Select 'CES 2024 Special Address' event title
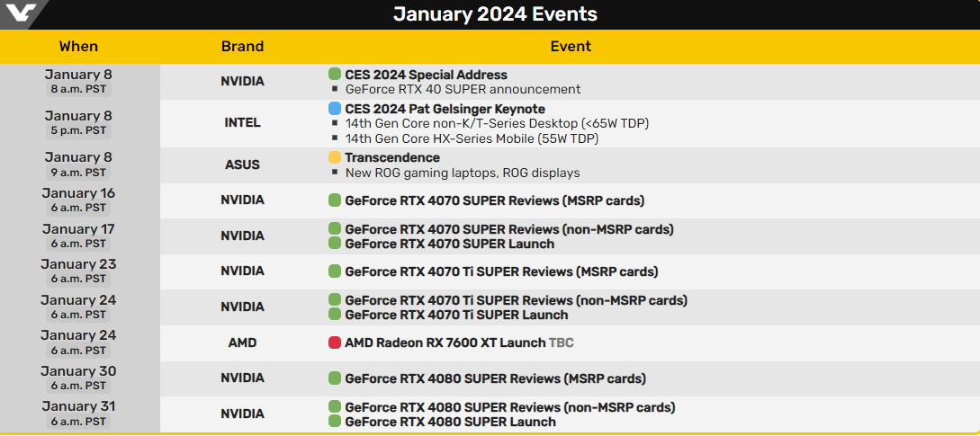This screenshot has height=436, width=980. (427, 75)
